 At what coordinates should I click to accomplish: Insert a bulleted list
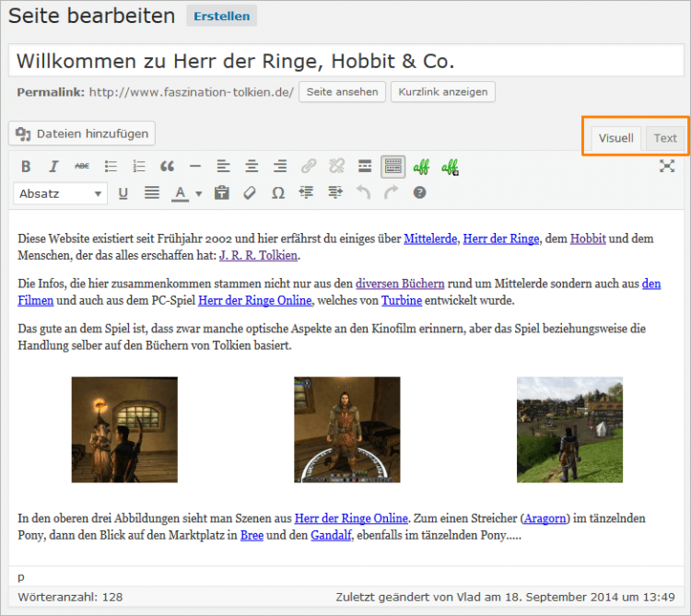(111, 167)
